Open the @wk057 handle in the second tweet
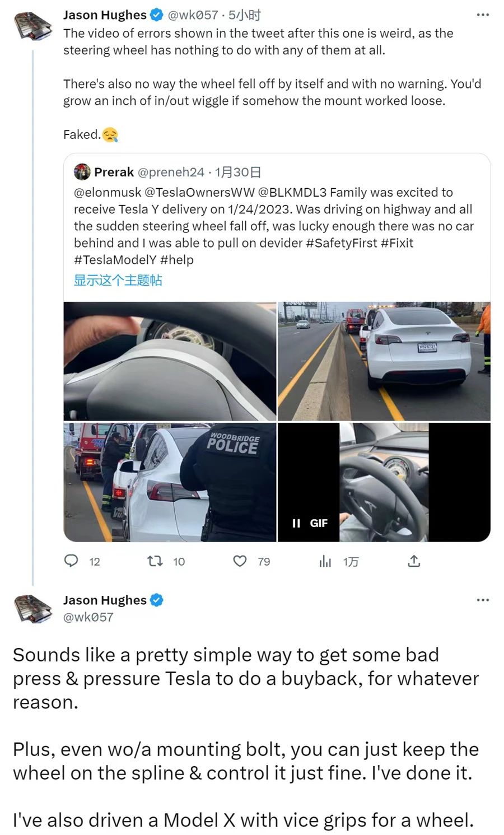This screenshot has height=835, width=504. [x=88, y=617]
